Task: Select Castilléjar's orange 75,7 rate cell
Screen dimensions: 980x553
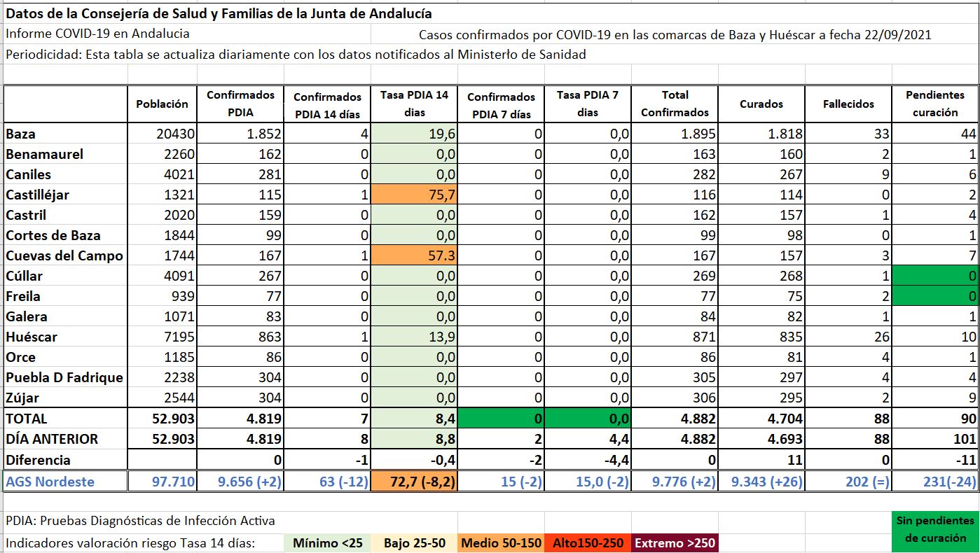Action: click(413, 195)
